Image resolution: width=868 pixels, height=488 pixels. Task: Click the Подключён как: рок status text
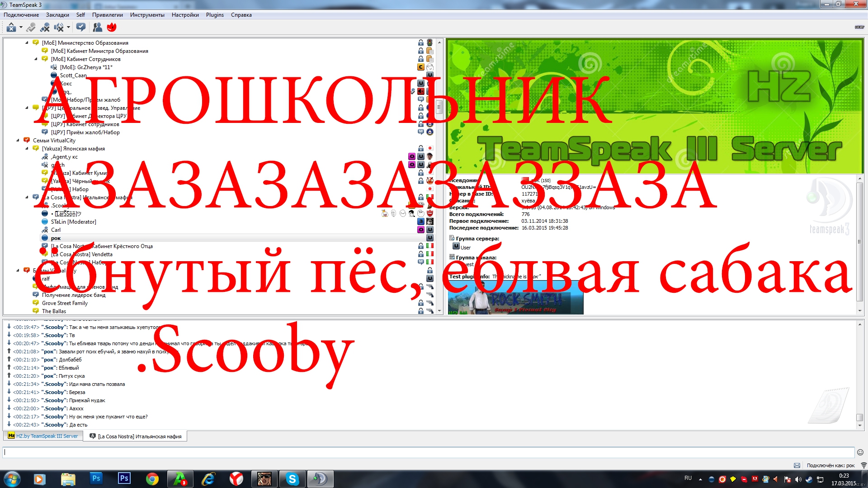click(x=830, y=465)
